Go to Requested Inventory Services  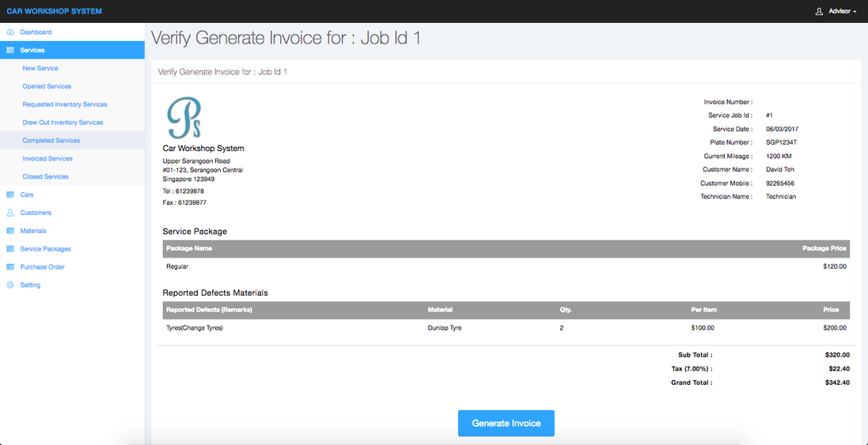click(65, 104)
